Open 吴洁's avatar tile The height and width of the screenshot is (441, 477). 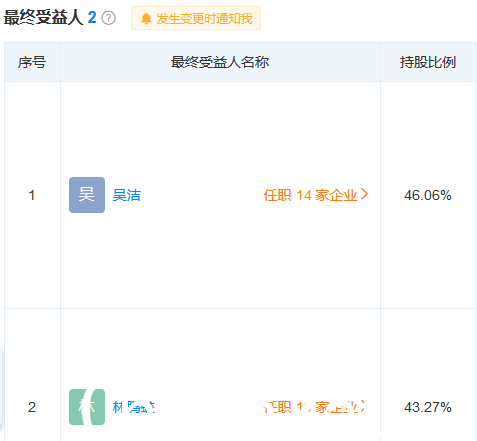pyautogui.click(x=87, y=195)
